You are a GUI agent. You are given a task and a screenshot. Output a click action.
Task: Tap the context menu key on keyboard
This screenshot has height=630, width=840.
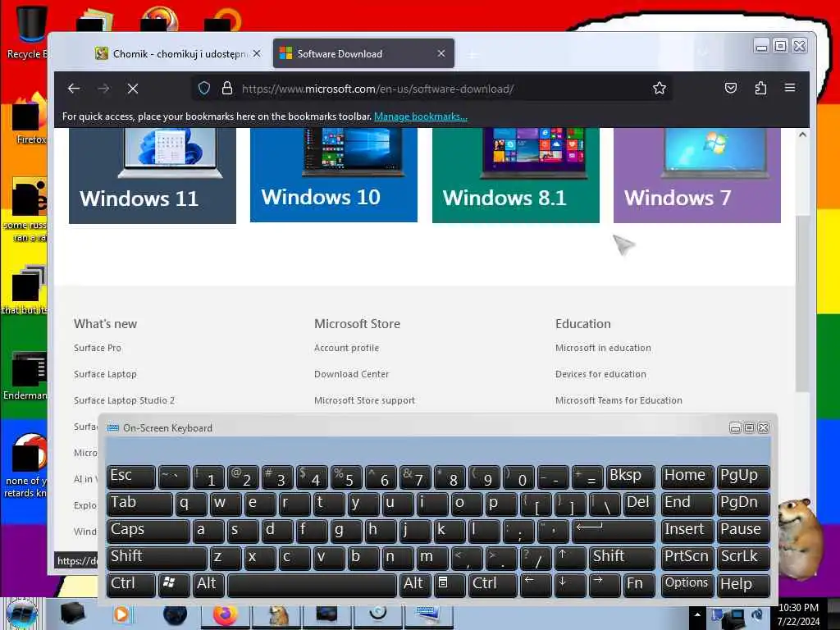[x=449, y=584]
